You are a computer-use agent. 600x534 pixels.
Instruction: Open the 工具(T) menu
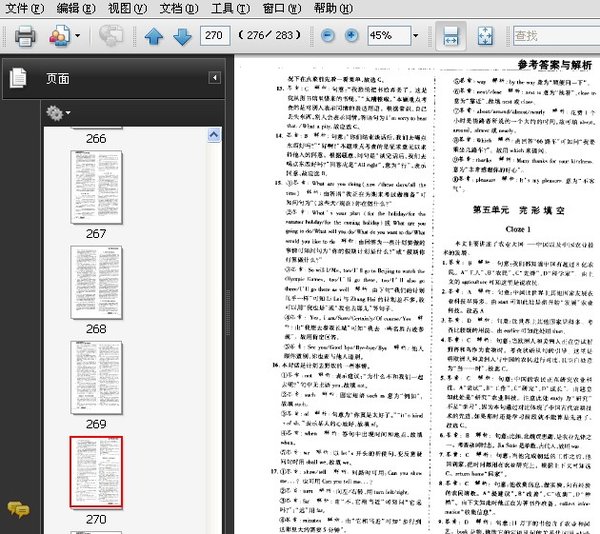click(230, 8)
